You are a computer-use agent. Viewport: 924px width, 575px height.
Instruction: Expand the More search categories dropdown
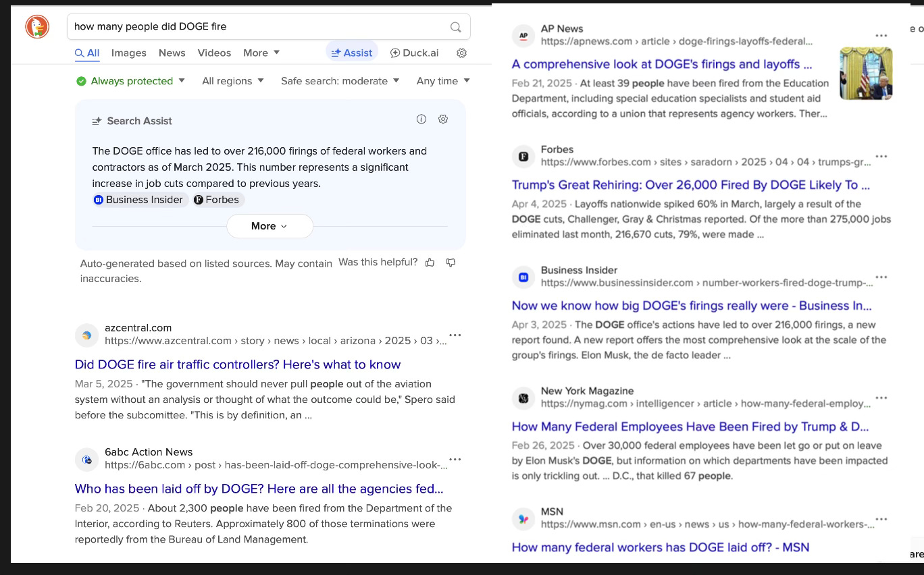261,53
